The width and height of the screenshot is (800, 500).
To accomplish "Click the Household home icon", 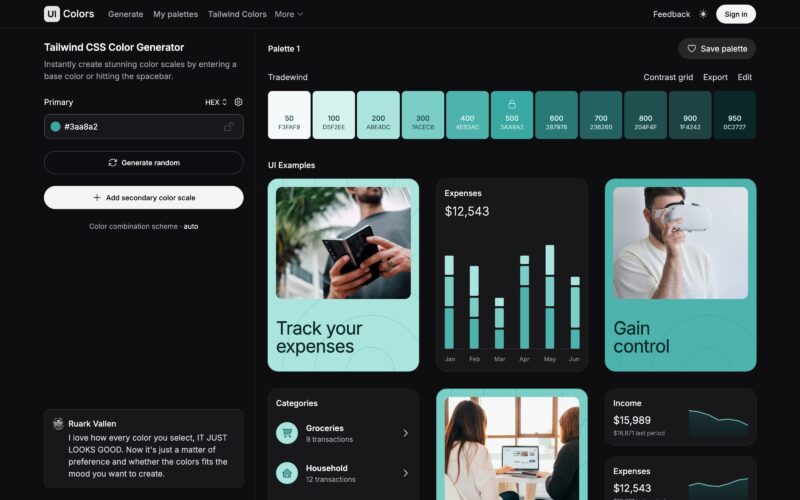I will click(287, 473).
